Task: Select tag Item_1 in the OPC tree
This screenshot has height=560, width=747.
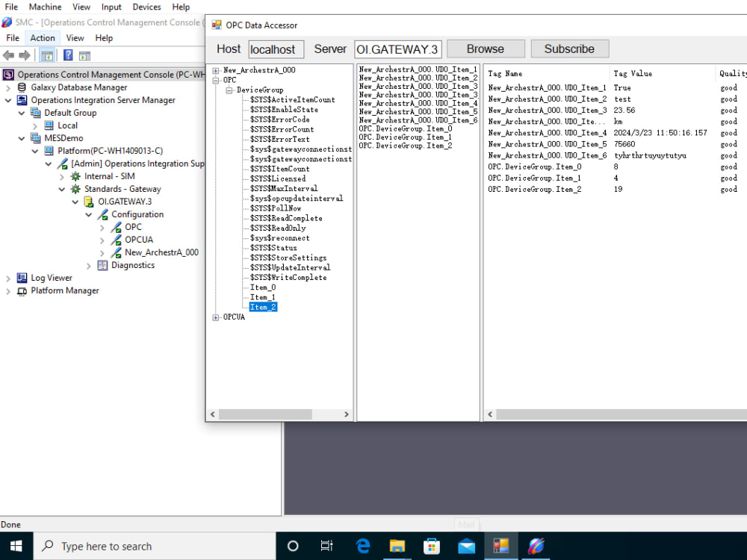Action: tap(261, 296)
